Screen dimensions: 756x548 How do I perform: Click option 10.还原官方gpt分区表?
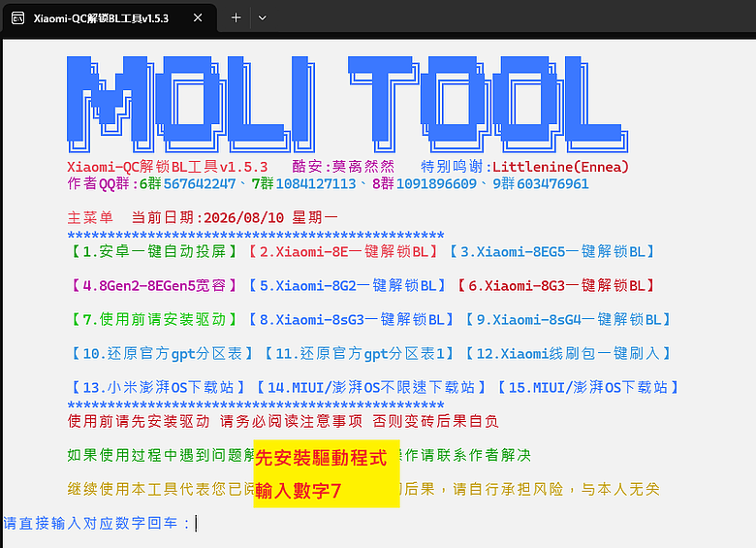(162, 354)
